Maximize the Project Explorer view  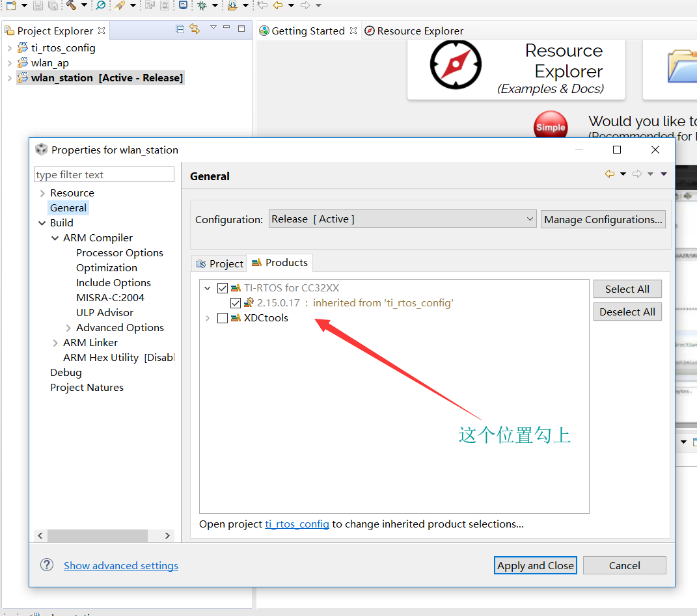[241, 29]
